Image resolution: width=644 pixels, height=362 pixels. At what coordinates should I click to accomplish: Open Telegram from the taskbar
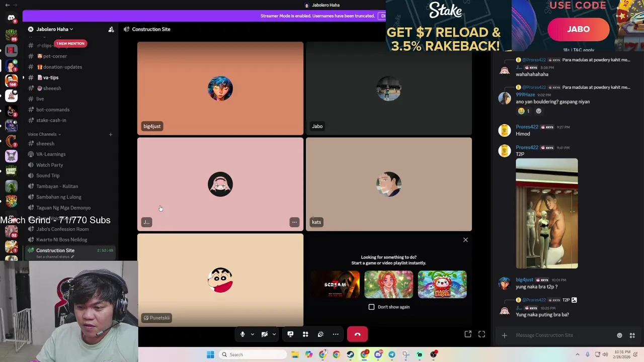(391, 354)
